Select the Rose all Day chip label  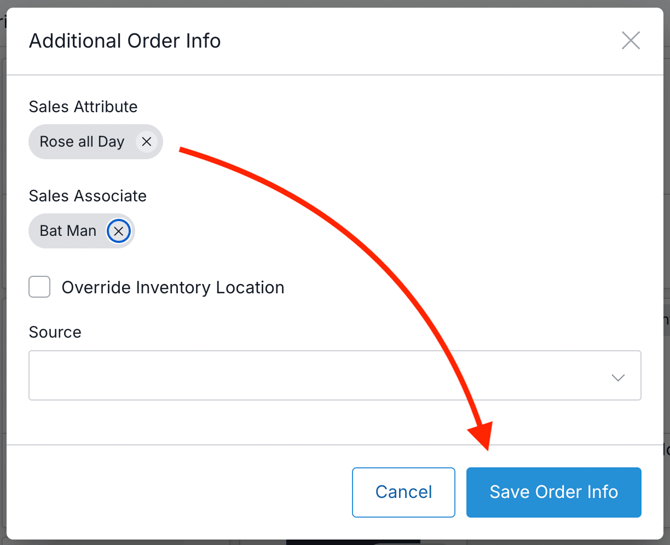click(x=82, y=142)
